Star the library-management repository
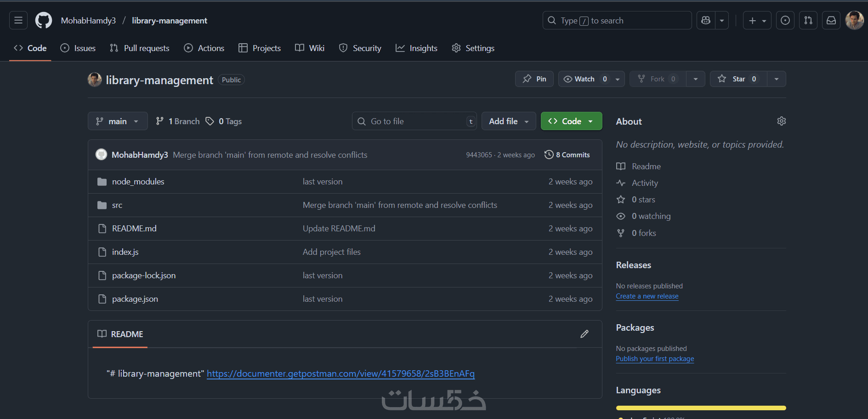 [x=738, y=79]
